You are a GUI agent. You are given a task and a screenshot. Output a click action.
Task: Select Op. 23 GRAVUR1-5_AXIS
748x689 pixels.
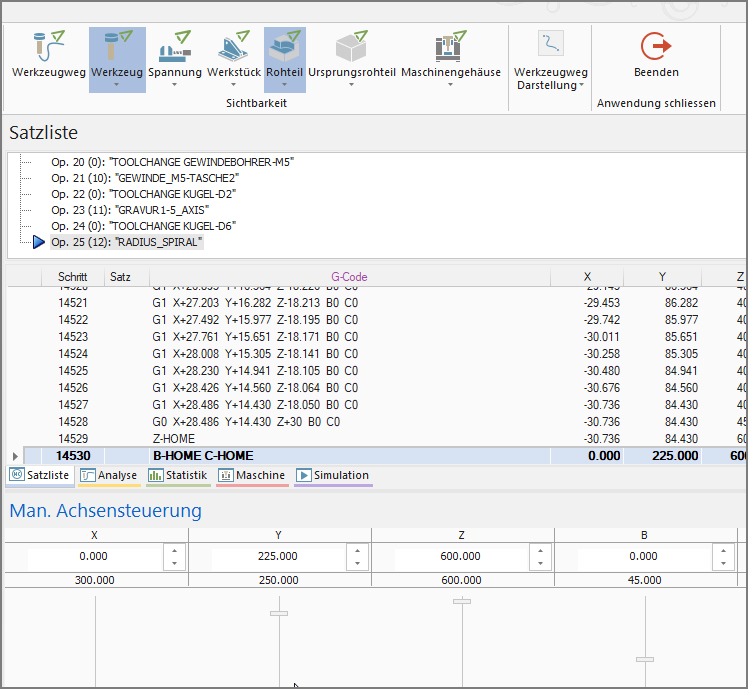pyautogui.click(x=130, y=210)
